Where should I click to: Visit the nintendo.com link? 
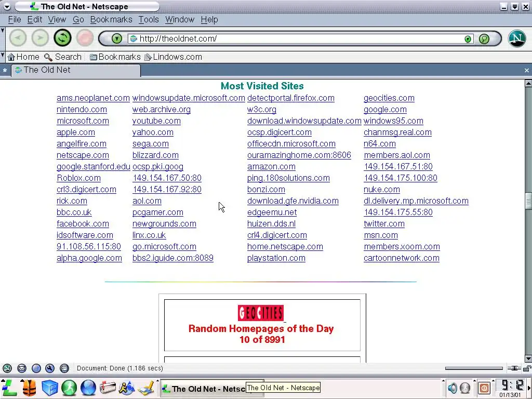point(82,110)
